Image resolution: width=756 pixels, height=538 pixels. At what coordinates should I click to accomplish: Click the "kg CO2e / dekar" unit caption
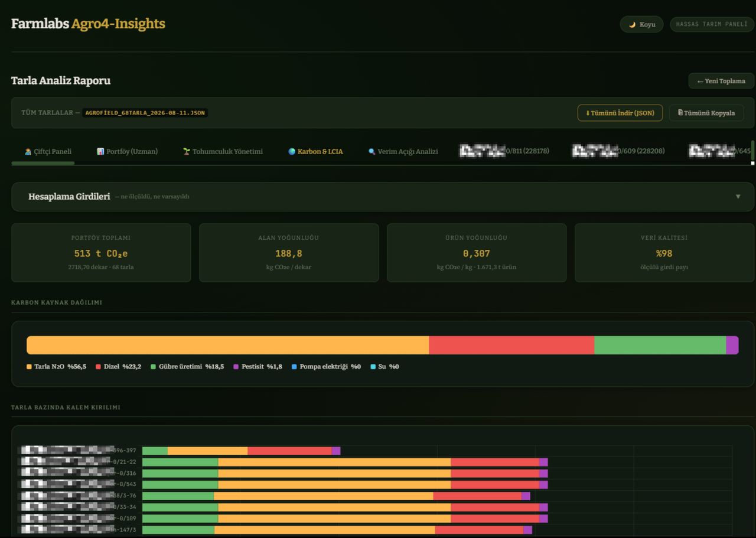pos(289,268)
